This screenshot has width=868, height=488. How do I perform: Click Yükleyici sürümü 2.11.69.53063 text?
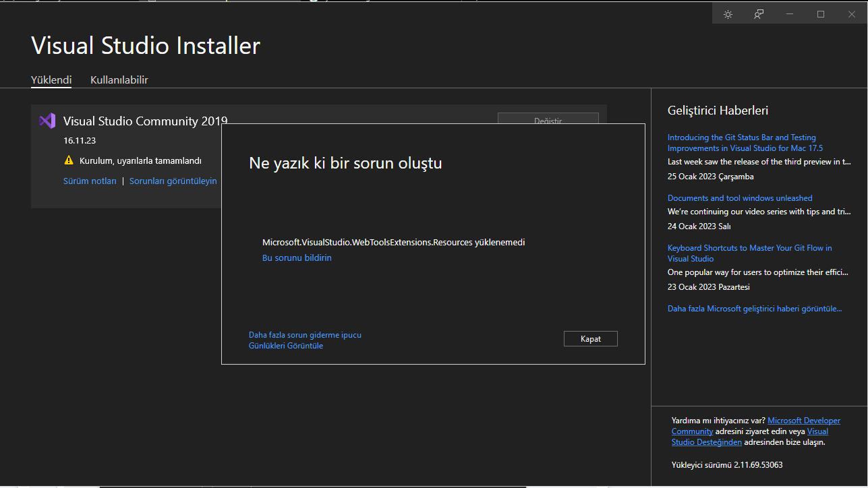727,465
